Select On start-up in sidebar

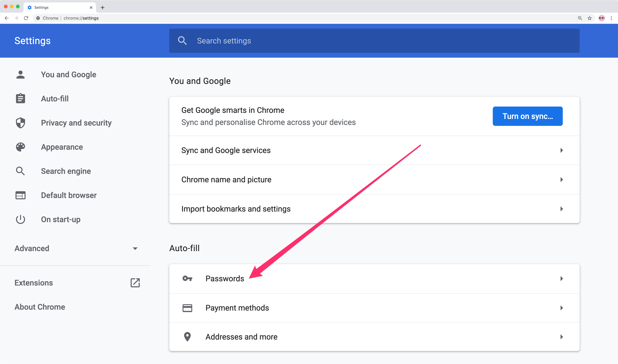click(x=61, y=219)
